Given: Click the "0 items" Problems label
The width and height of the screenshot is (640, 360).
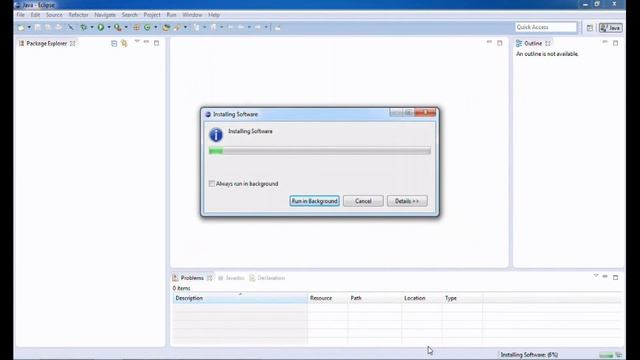Looking at the screenshot, I should (x=181, y=288).
